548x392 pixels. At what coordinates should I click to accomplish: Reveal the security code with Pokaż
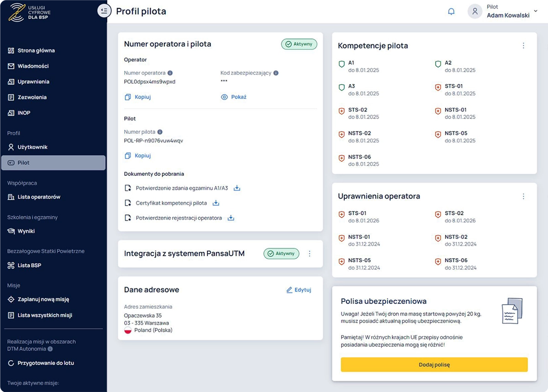click(x=233, y=97)
